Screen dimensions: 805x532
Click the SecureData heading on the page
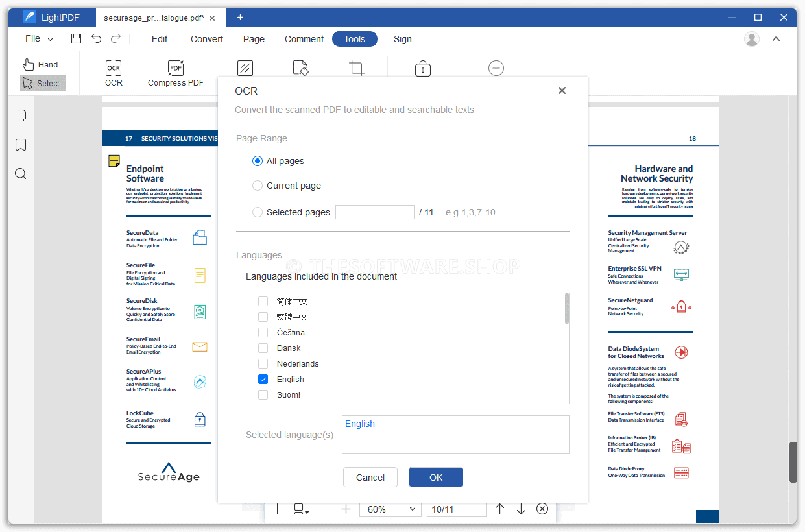[142, 233]
